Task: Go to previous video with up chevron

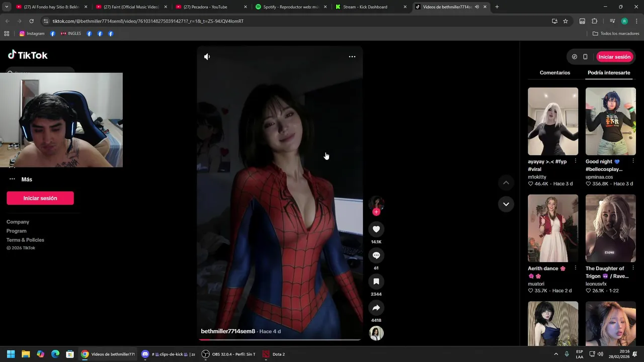Action: point(506,183)
